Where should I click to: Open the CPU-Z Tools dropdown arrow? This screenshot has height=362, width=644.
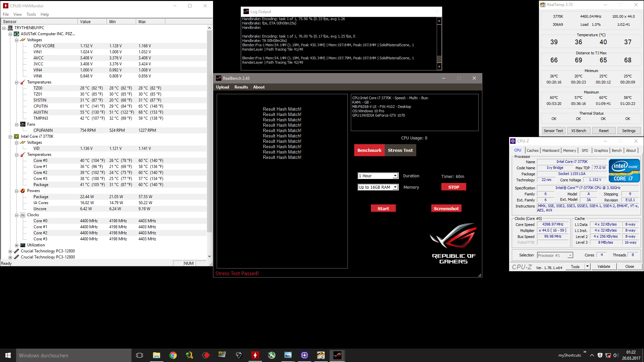tap(587, 266)
